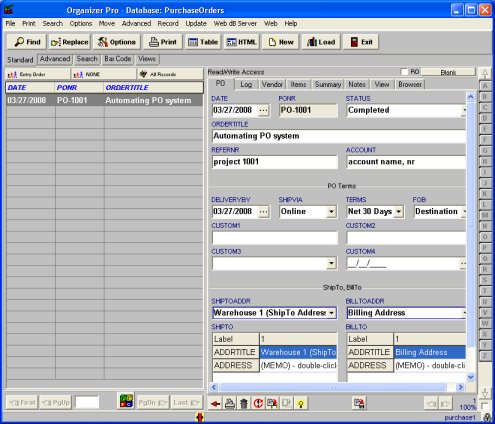Generate HTML with the HTML button

pyautogui.click(x=241, y=42)
